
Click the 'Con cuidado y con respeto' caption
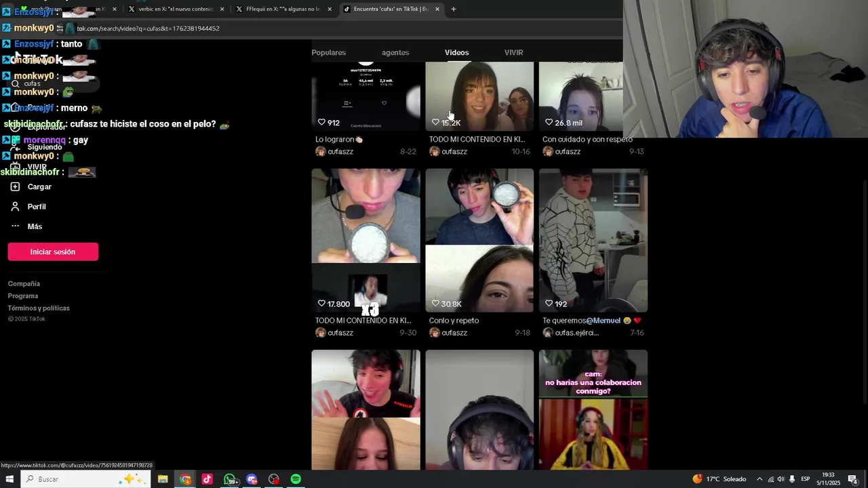click(x=587, y=139)
